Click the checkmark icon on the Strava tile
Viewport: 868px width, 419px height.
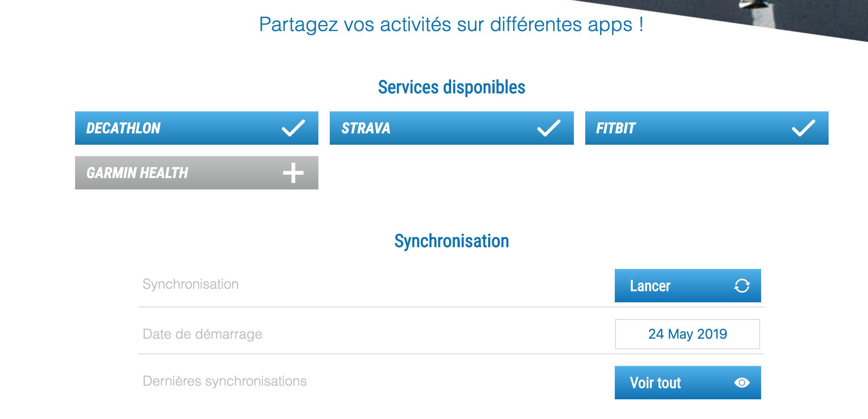click(548, 128)
